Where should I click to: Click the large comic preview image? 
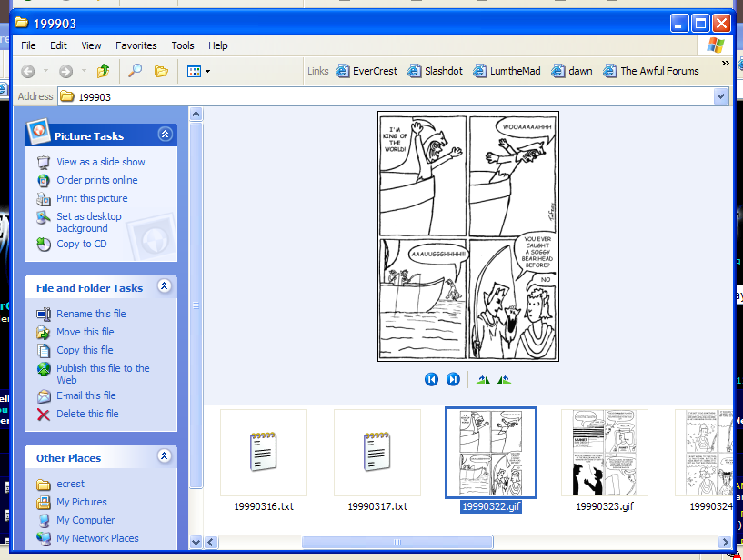tap(468, 236)
